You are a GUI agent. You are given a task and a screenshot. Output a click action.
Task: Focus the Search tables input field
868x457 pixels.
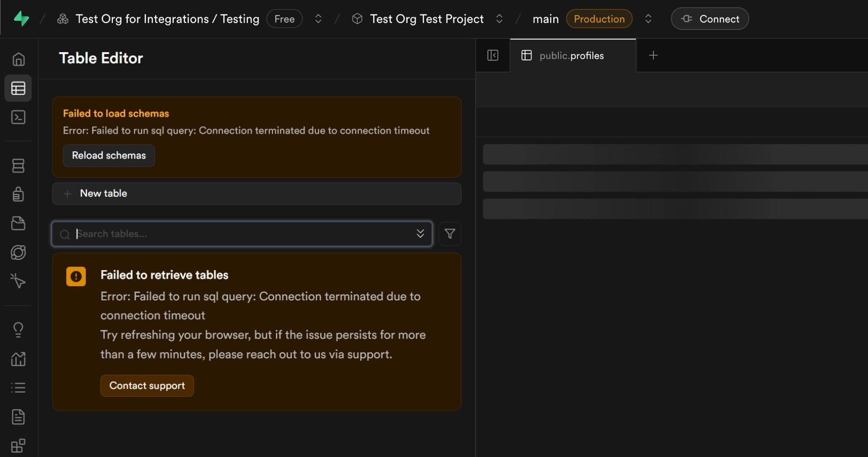tap(241, 234)
